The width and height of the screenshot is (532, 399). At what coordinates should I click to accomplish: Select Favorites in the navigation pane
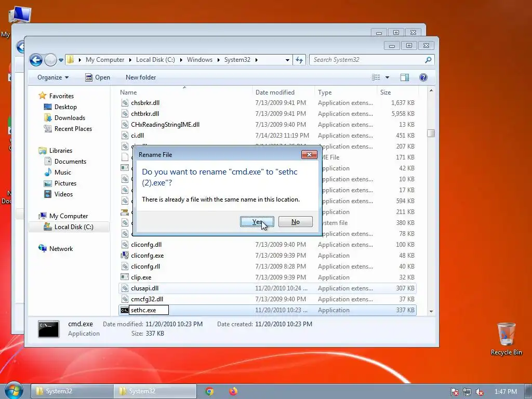[61, 96]
